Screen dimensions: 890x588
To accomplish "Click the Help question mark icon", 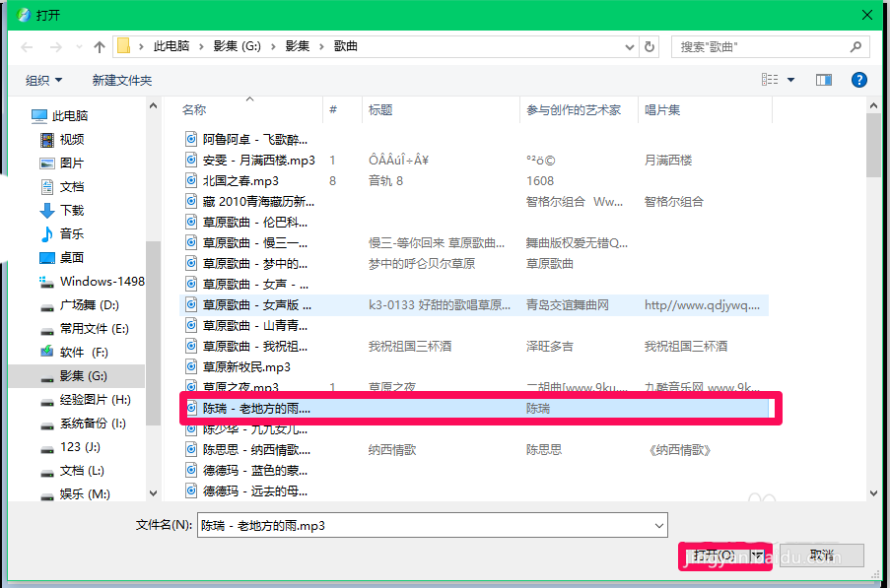I will tap(858, 80).
